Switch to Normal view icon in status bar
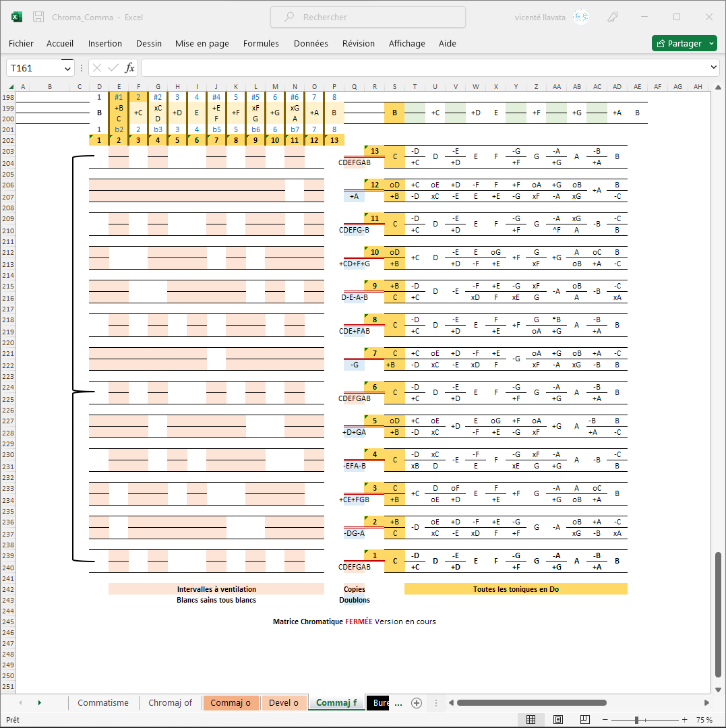726x728 pixels. [531, 720]
